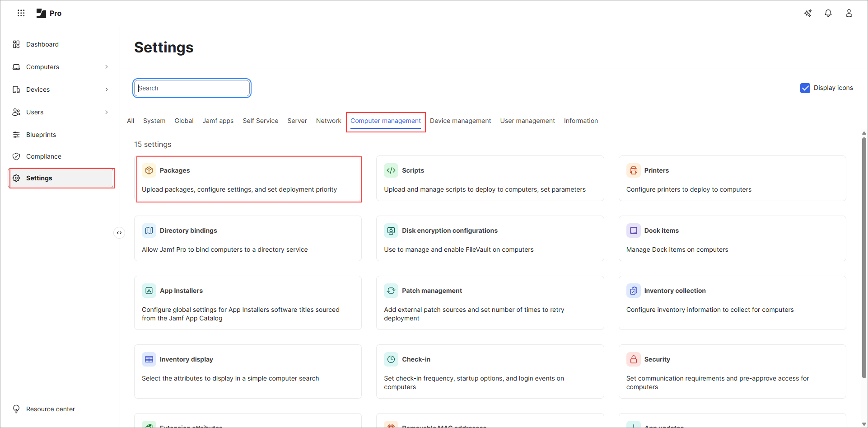Click the Patch management refresh icon
The image size is (868, 428).
point(391,291)
